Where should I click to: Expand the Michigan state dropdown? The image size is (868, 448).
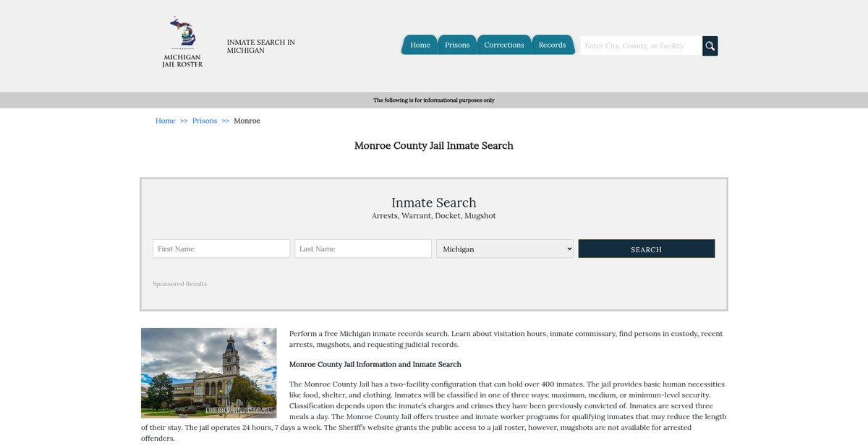click(x=505, y=249)
